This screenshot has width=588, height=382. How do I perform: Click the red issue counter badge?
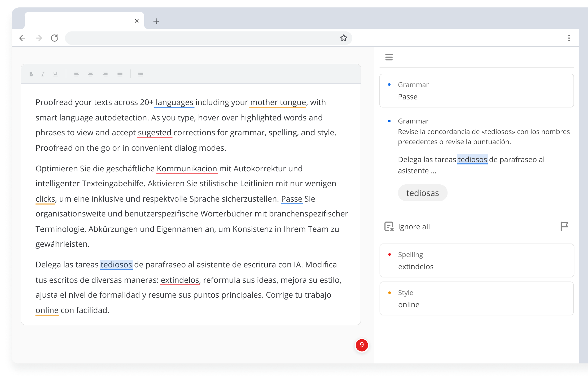click(362, 345)
